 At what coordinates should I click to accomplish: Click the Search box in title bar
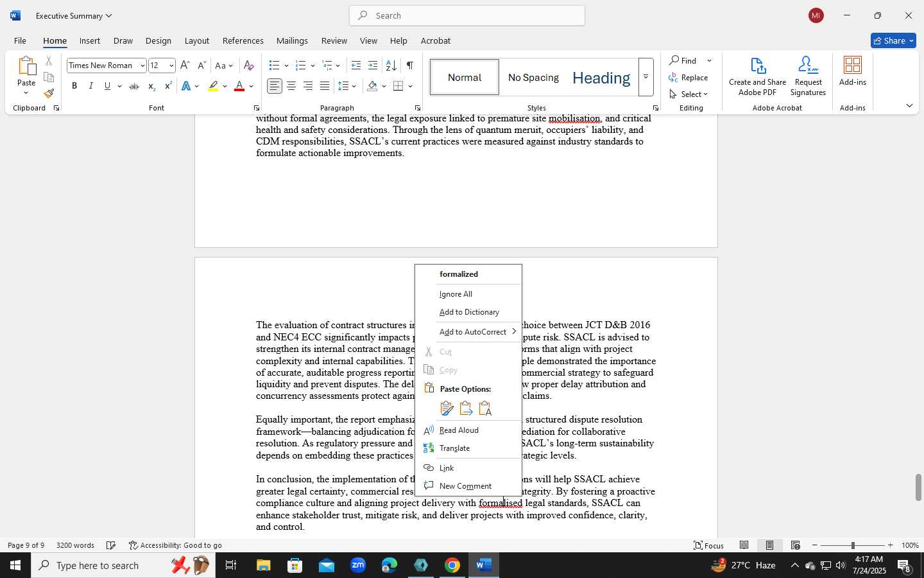467,15
